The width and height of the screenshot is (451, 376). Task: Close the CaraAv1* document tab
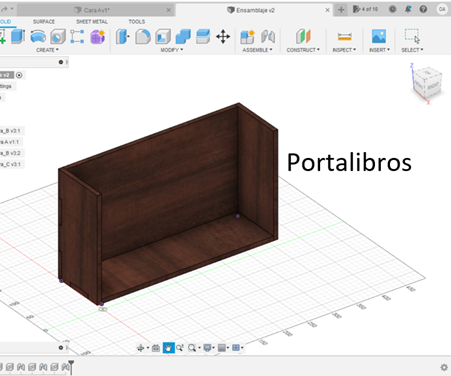point(169,10)
